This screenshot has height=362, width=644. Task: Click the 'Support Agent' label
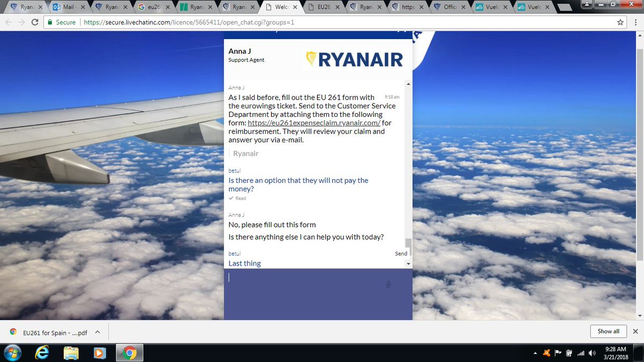pos(246,60)
